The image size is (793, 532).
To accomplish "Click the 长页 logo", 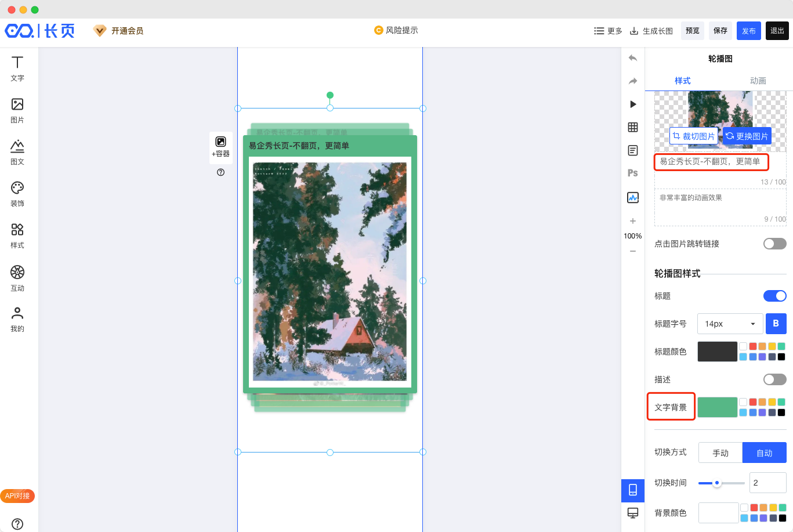I will tap(40, 31).
